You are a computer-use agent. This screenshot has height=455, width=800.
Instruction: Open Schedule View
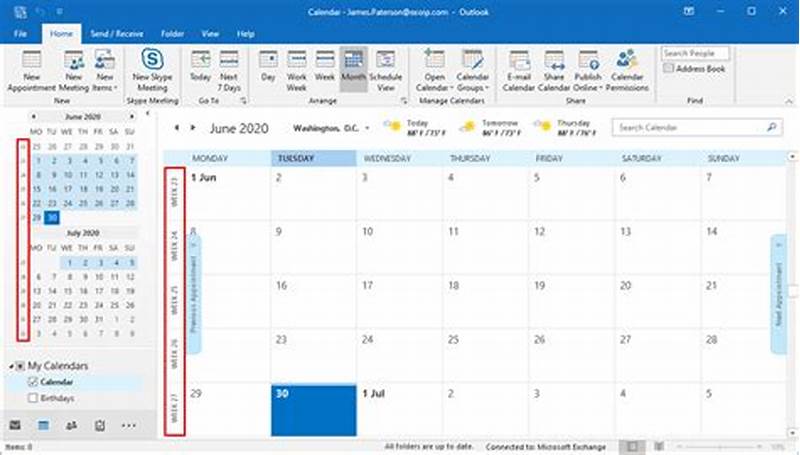[x=386, y=71]
